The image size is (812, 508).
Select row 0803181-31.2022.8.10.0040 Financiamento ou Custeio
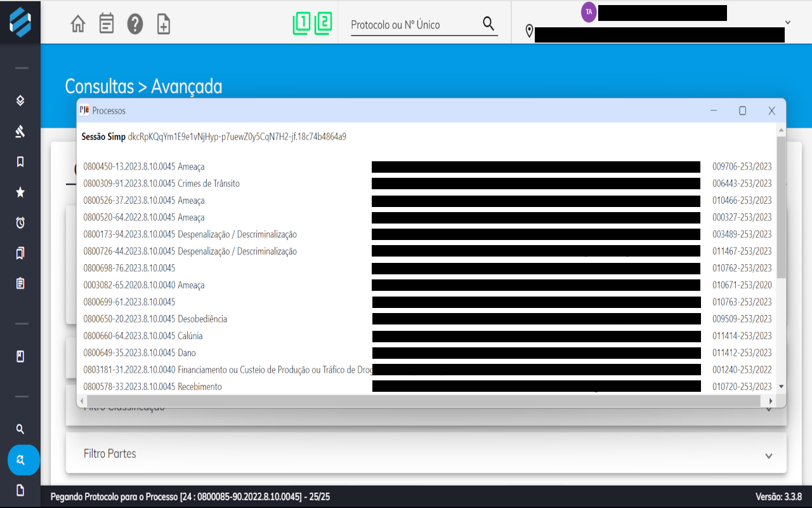point(428,370)
